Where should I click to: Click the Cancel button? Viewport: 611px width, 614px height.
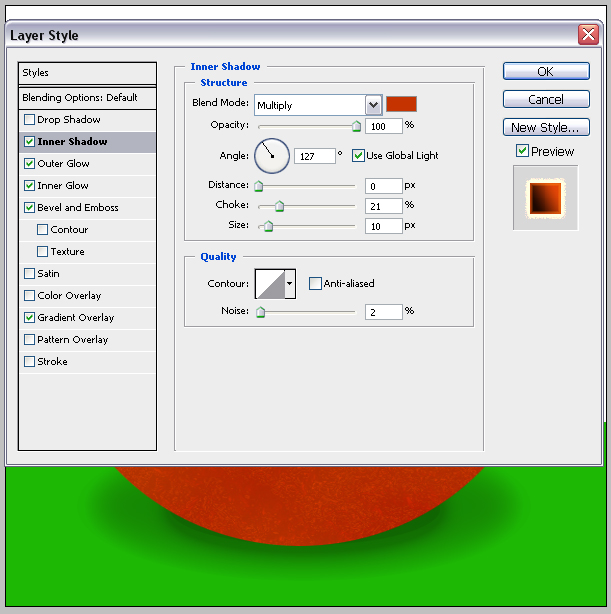(x=546, y=99)
